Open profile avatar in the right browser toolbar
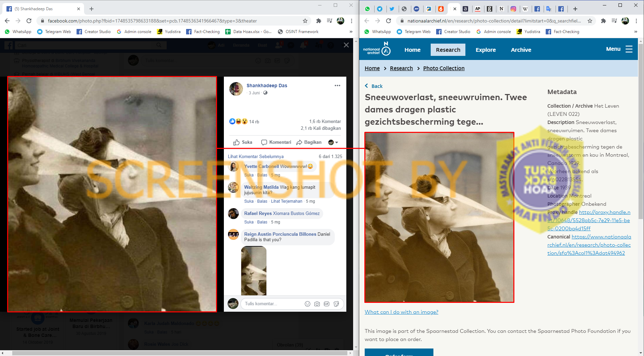 tap(625, 21)
